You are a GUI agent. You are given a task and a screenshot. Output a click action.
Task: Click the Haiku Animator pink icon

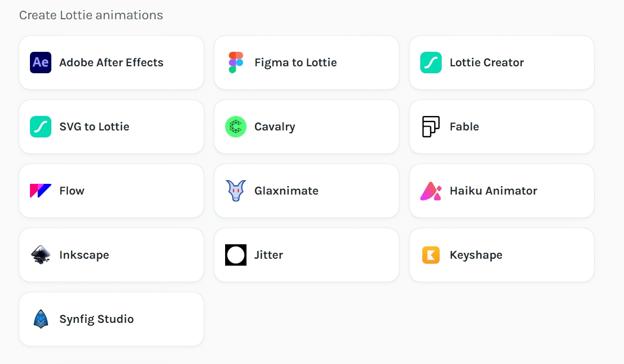tap(431, 191)
